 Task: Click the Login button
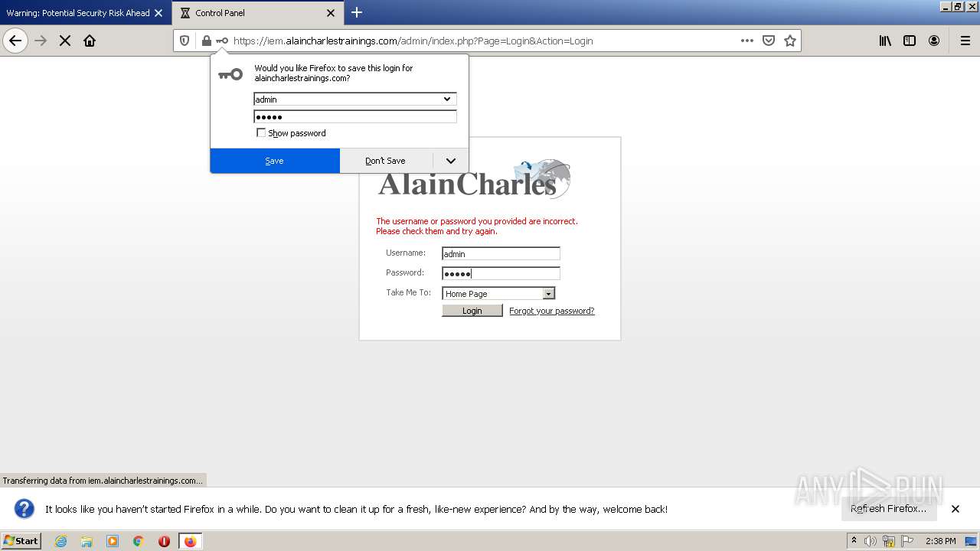point(472,311)
